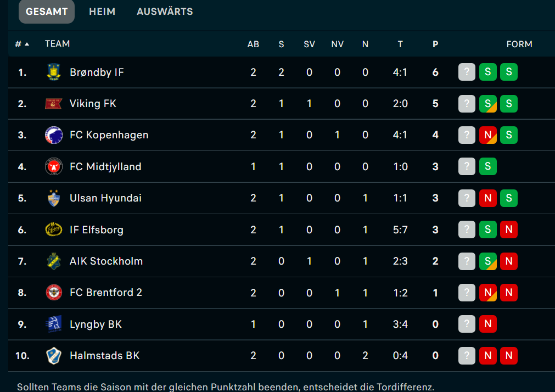Switch to the AUSWÄRTS tab
This screenshot has height=392, width=555.
coord(165,12)
